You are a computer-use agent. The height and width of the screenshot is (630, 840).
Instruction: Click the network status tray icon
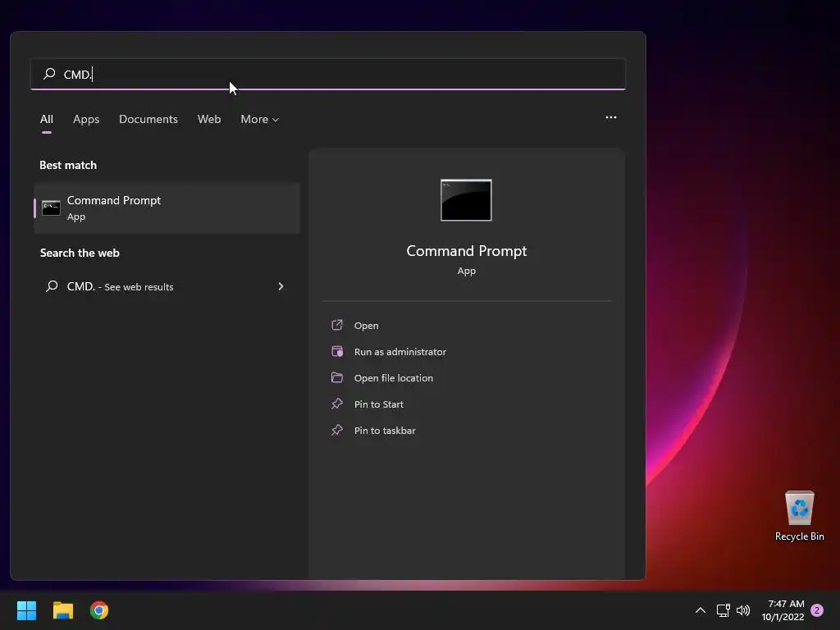click(x=724, y=610)
